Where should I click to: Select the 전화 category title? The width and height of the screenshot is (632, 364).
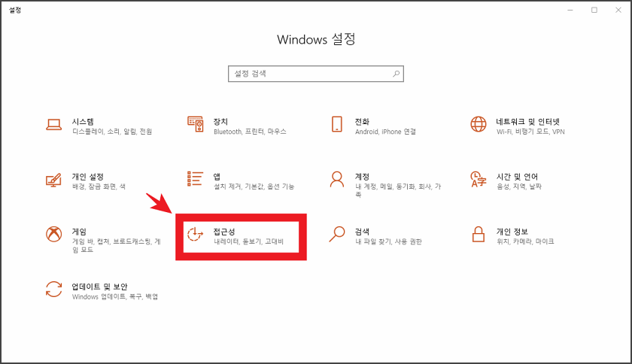coord(362,122)
